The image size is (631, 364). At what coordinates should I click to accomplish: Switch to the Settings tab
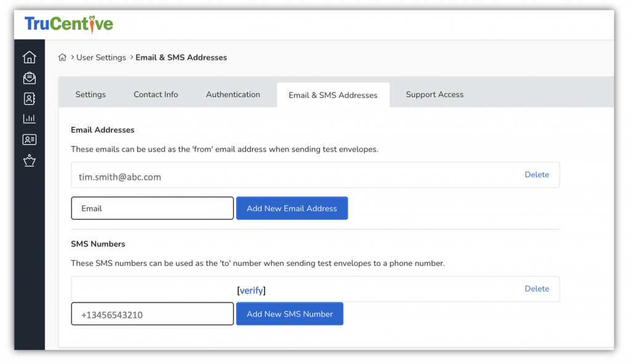(x=91, y=95)
